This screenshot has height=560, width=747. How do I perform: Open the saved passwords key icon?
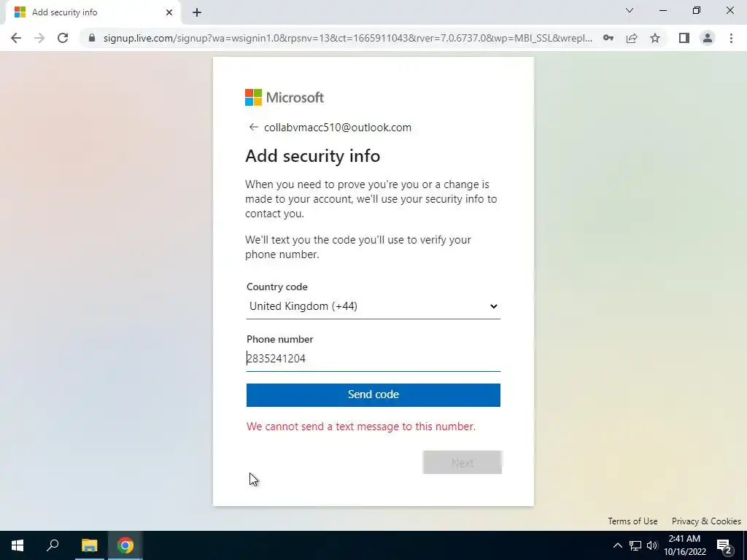tap(608, 38)
